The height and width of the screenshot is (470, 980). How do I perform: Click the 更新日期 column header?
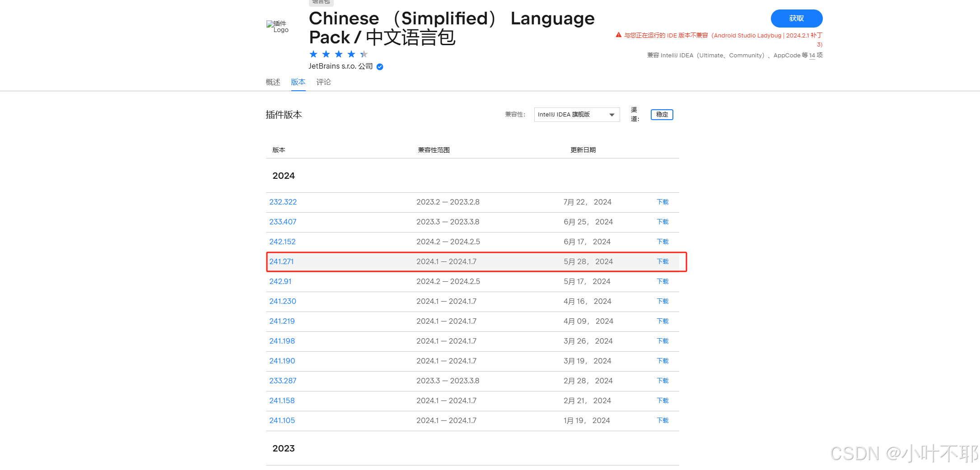[583, 150]
